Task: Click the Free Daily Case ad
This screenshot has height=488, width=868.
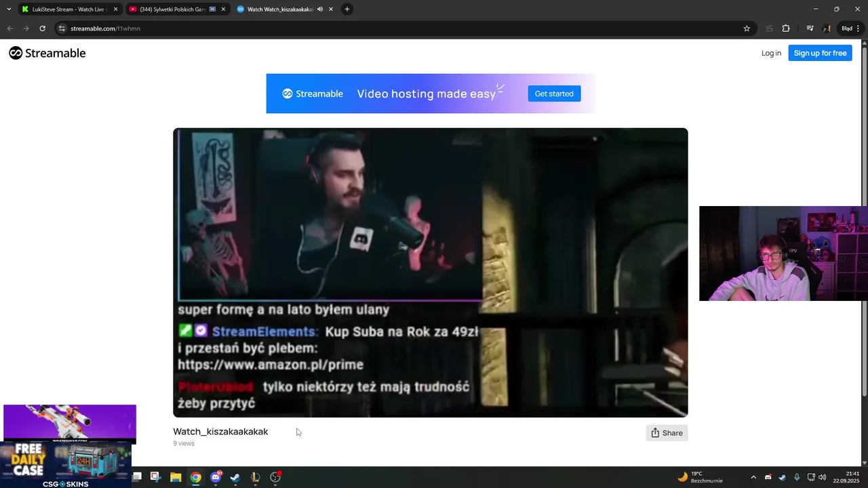Action: [66, 465]
